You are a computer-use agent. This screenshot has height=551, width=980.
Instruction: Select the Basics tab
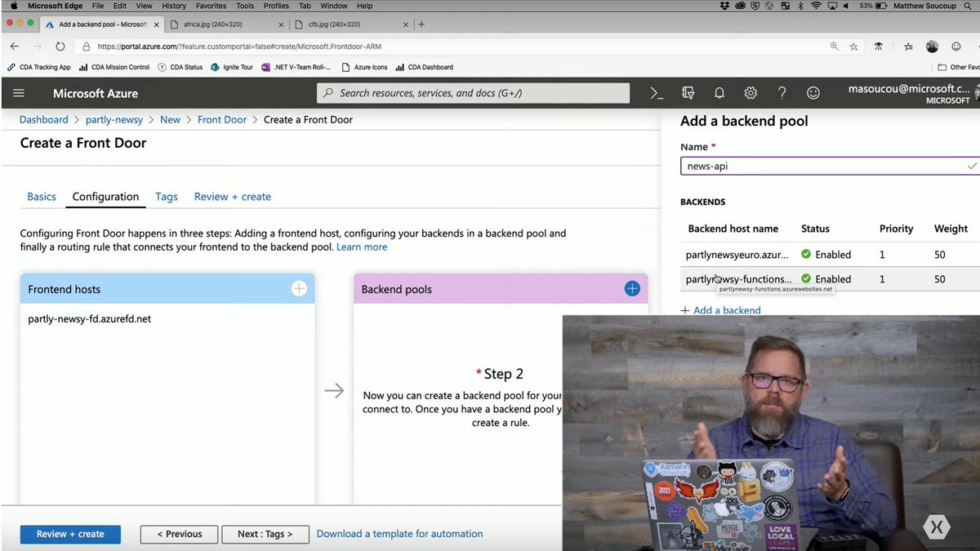42,197
